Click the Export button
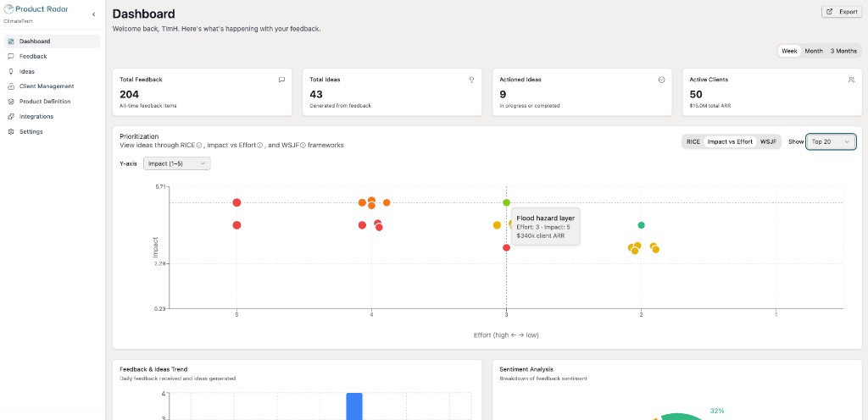Screen dimensions: 868x420 click(842, 12)
